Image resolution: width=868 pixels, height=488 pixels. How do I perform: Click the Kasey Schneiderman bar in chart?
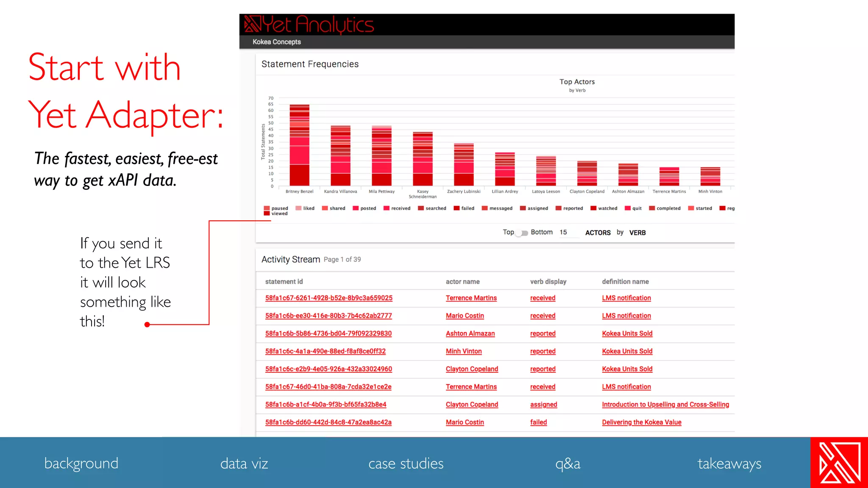coord(423,159)
